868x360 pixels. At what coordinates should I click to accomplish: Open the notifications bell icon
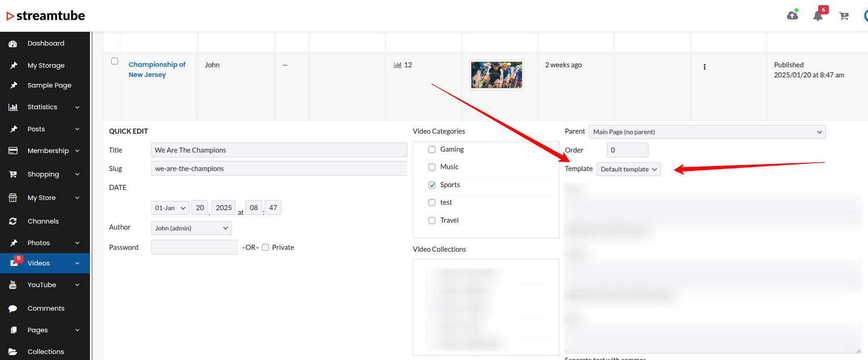[818, 16]
